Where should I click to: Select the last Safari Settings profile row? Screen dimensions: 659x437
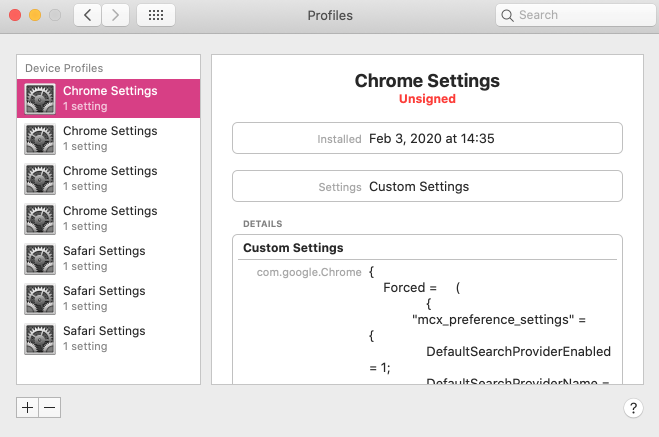coord(108,338)
